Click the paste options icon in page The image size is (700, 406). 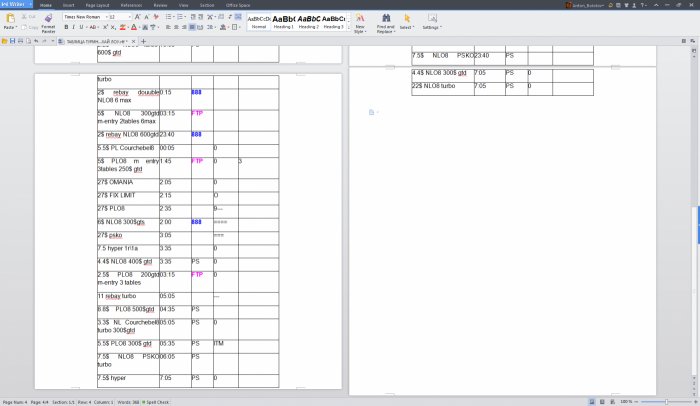[x=371, y=113]
